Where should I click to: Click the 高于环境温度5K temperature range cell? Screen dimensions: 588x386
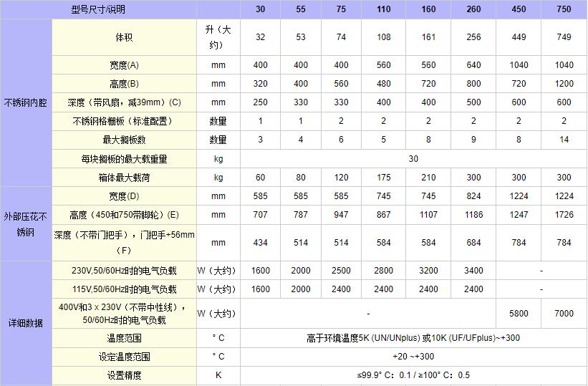[x=413, y=338]
